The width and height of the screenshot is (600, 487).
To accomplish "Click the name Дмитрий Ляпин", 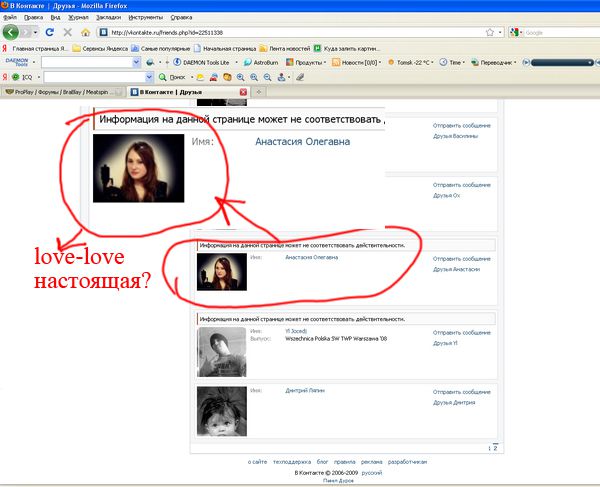I will click(x=305, y=391).
